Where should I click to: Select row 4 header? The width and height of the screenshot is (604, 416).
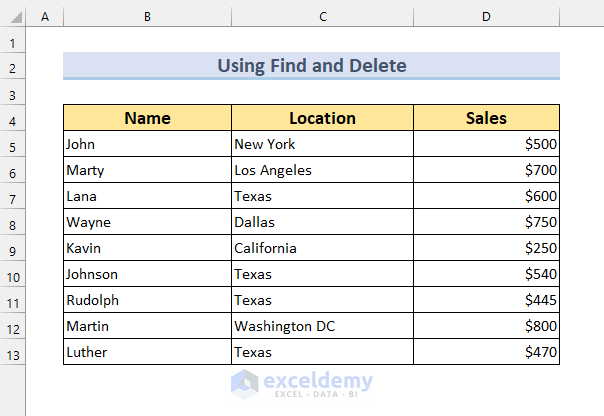pos(13,119)
